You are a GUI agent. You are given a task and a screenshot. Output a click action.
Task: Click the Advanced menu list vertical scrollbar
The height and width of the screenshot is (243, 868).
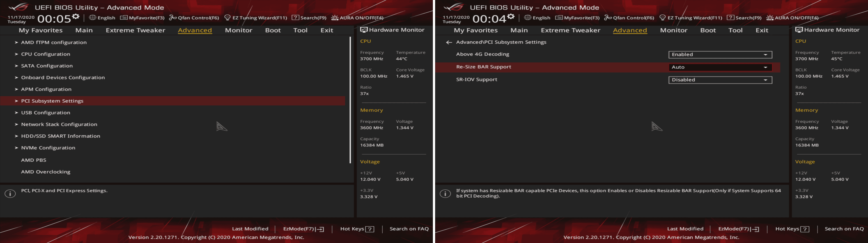tap(350, 100)
